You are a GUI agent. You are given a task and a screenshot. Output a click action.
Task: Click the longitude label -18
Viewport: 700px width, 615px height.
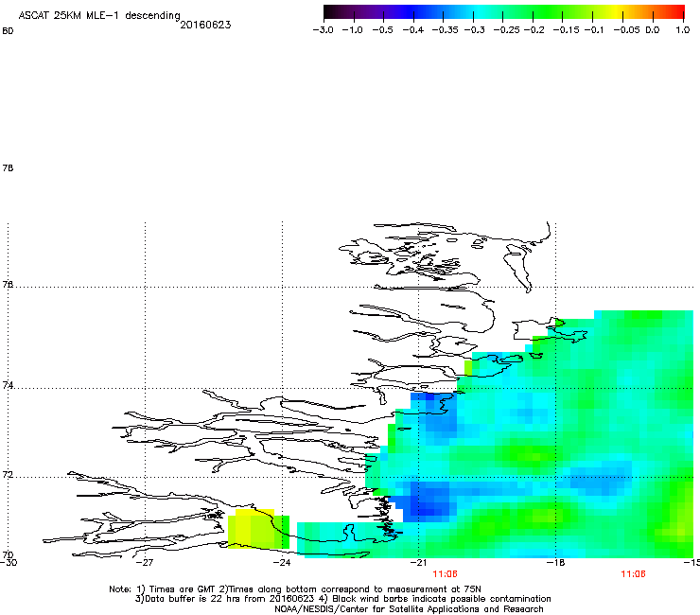click(556, 563)
